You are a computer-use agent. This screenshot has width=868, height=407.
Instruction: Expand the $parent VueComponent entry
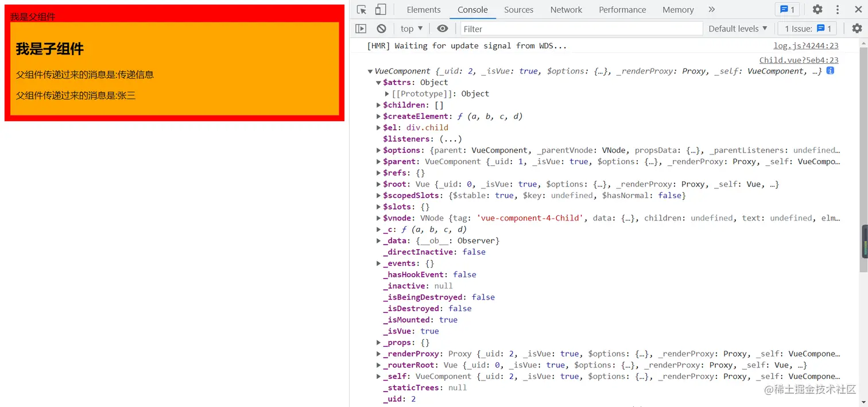[378, 161]
